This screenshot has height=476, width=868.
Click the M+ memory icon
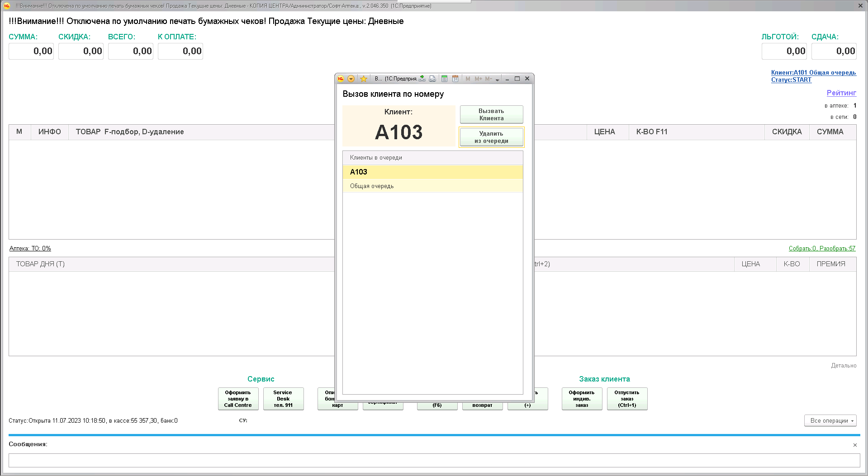pos(478,79)
